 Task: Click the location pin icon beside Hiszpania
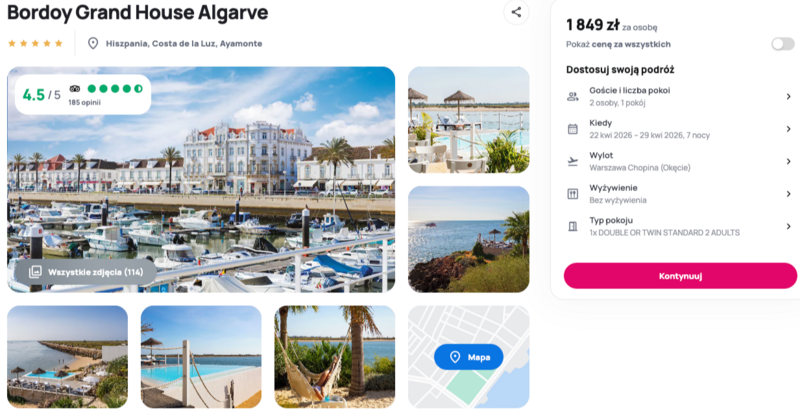pyautogui.click(x=93, y=43)
